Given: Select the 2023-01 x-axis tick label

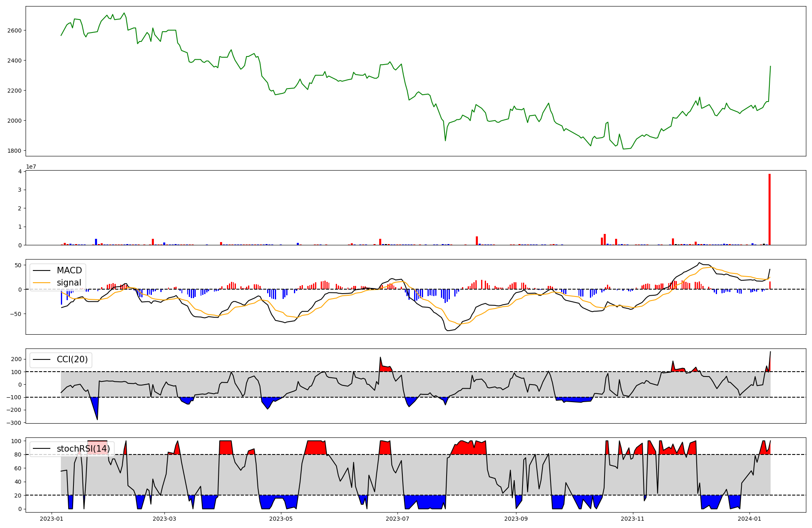Looking at the screenshot, I should (52, 519).
